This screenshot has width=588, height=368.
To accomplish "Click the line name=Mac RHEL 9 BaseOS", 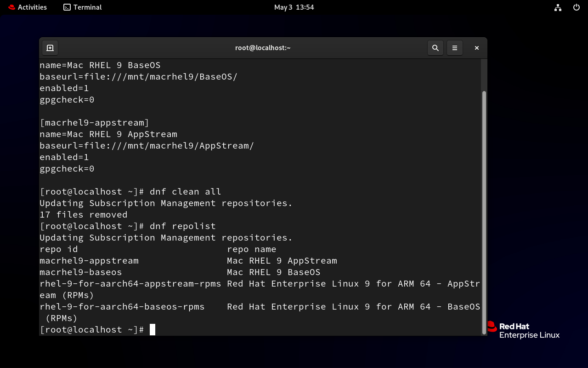I will pos(100,65).
